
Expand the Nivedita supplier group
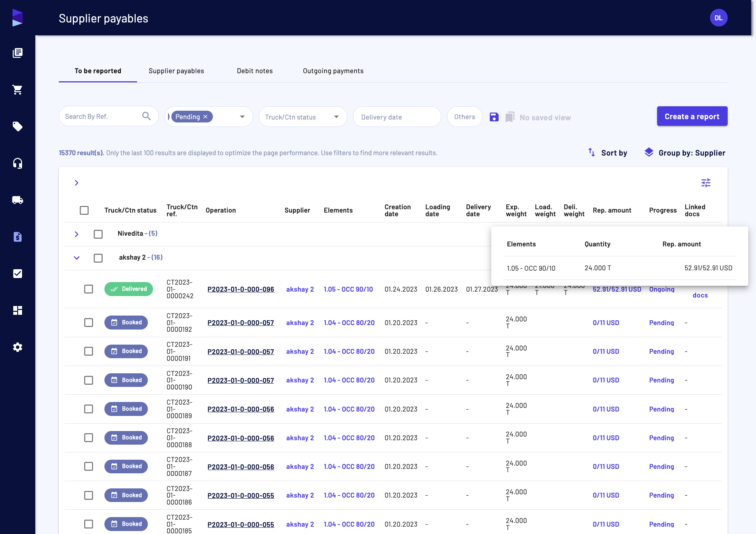click(x=76, y=234)
